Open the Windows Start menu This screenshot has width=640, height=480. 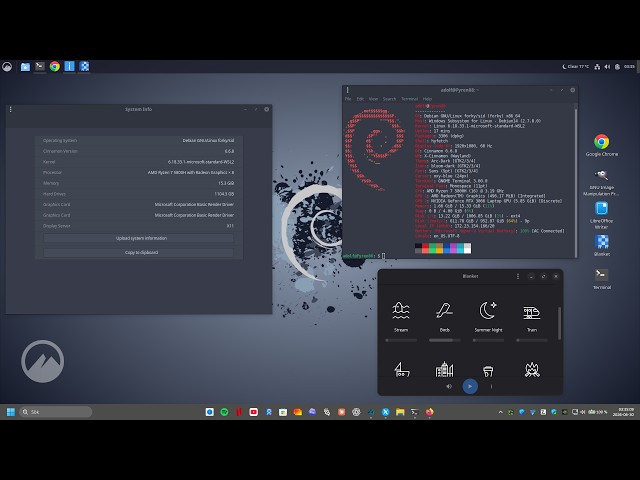click(11, 412)
